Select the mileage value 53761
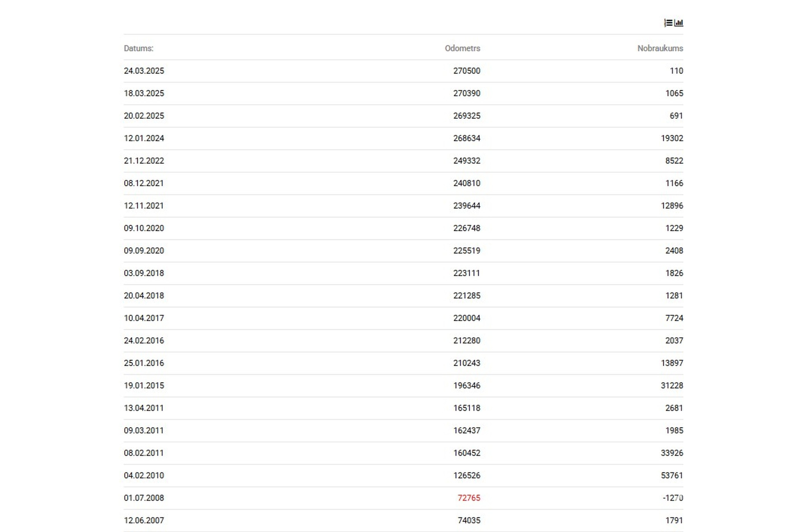798x532 pixels. click(672, 475)
